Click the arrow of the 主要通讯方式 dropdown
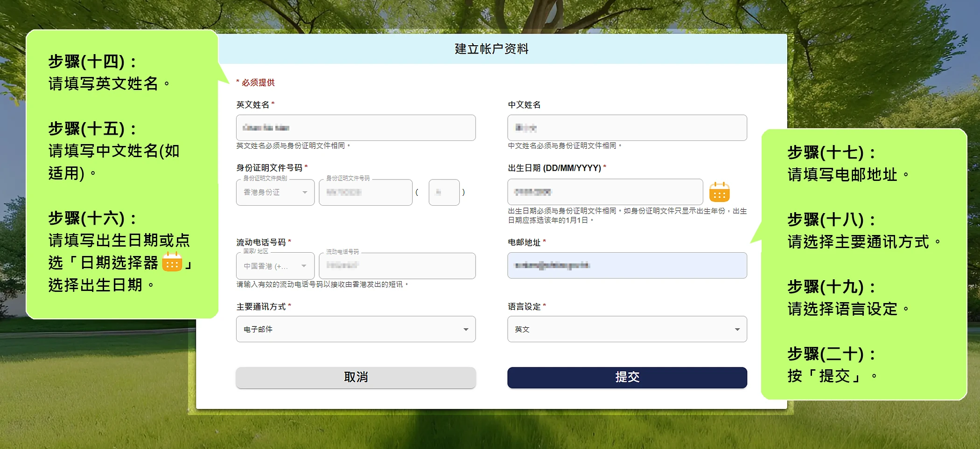Screen dimensions: 980x449 click(x=465, y=329)
